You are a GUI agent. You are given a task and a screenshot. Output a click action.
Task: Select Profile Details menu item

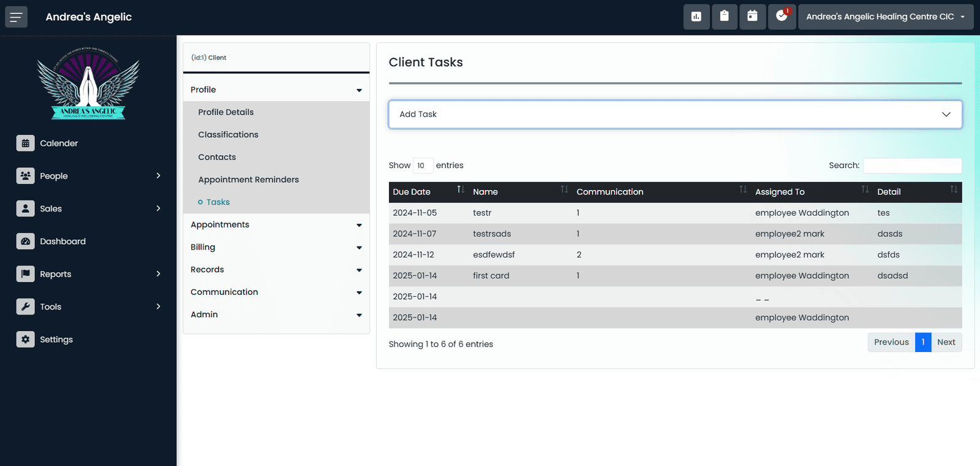point(226,112)
